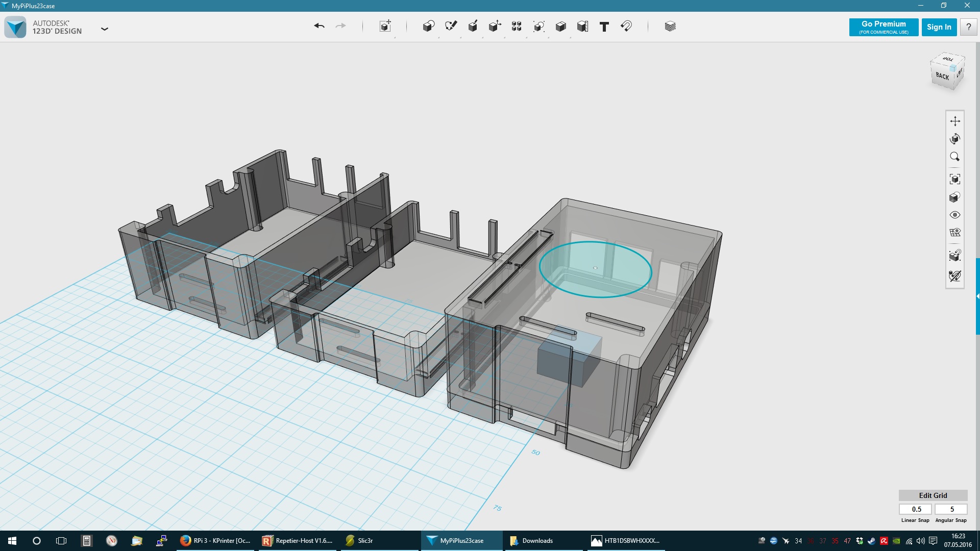Viewport: 980px width, 551px height.
Task: Click the Measure tool icon
Action: (582, 26)
